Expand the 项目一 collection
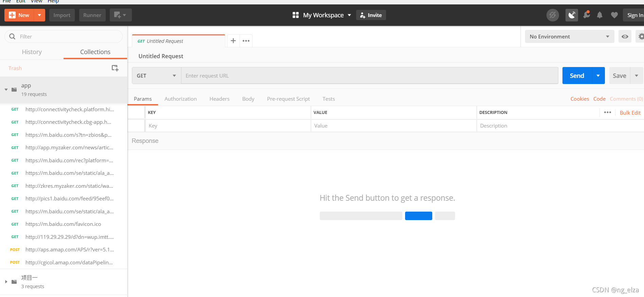The image size is (644, 297). (x=6, y=282)
